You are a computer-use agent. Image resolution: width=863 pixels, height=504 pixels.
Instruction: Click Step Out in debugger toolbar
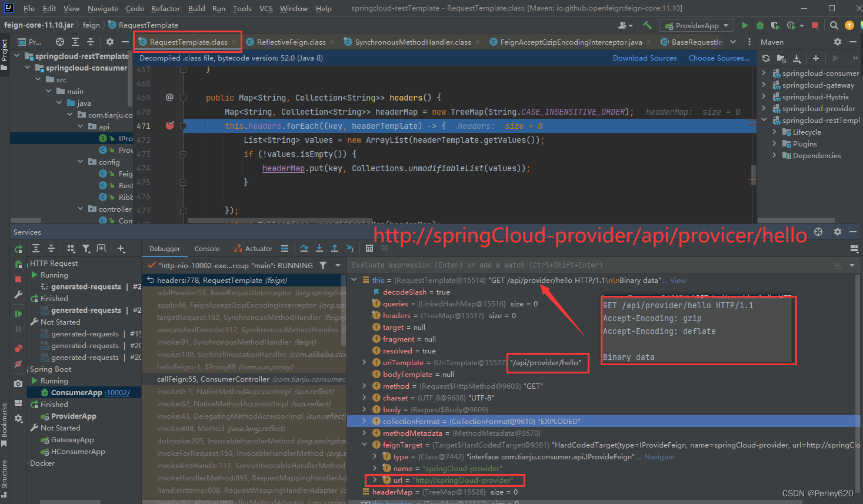[334, 248]
